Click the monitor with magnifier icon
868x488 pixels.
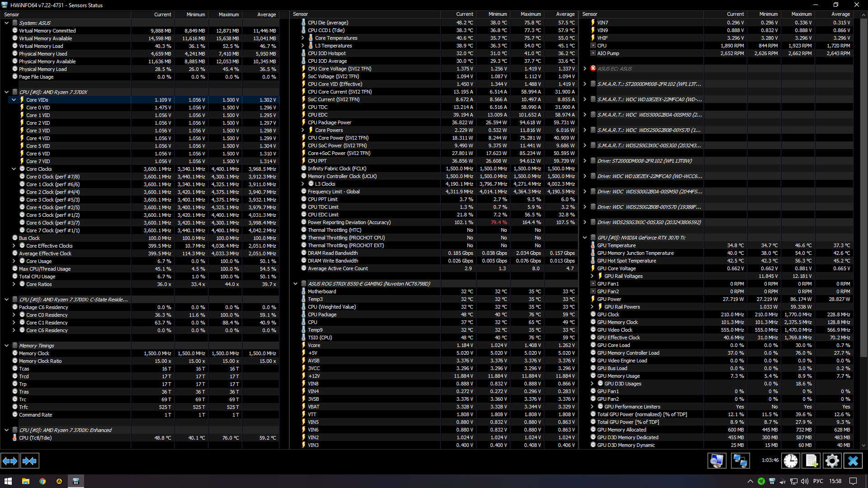(x=717, y=461)
